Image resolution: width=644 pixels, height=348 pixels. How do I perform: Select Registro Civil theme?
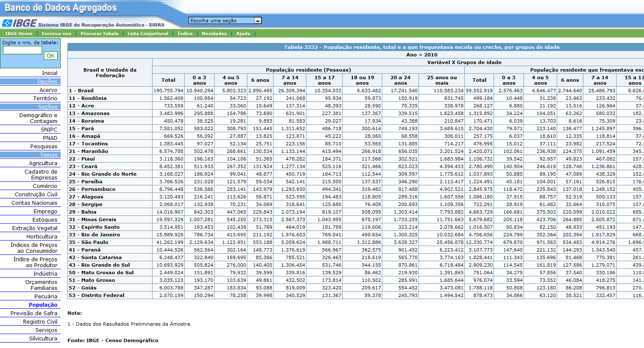40,321
